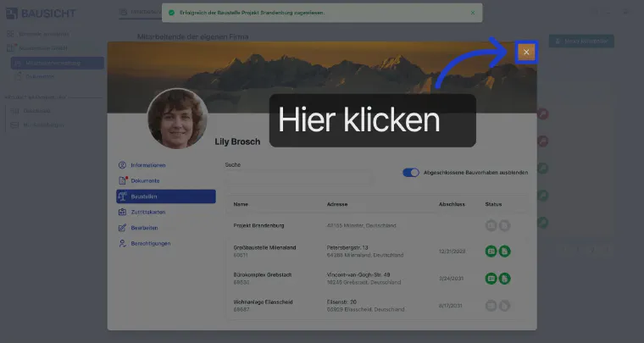Screen dimensions: 644x343
Task: Click the grey access card icon for Projekt Brandenburg
Action: (491, 225)
